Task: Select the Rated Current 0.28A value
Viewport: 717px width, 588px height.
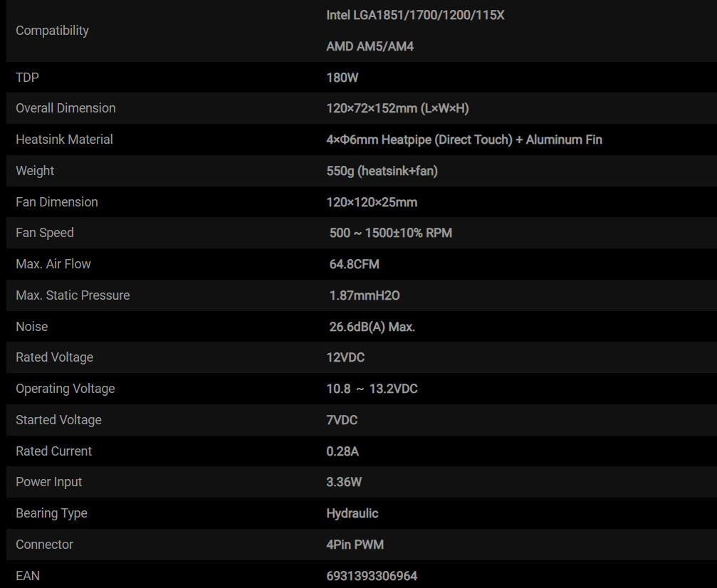Action: tap(342, 451)
